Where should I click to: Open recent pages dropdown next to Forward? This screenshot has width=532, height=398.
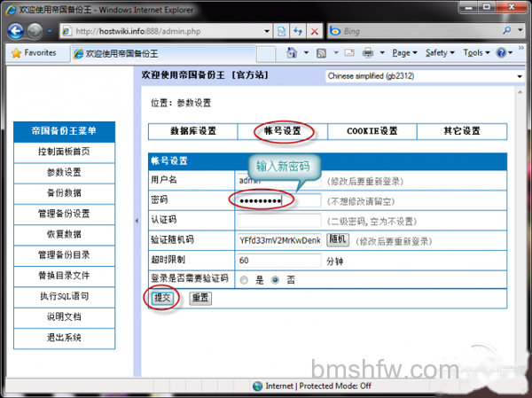[x=50, y=31]
